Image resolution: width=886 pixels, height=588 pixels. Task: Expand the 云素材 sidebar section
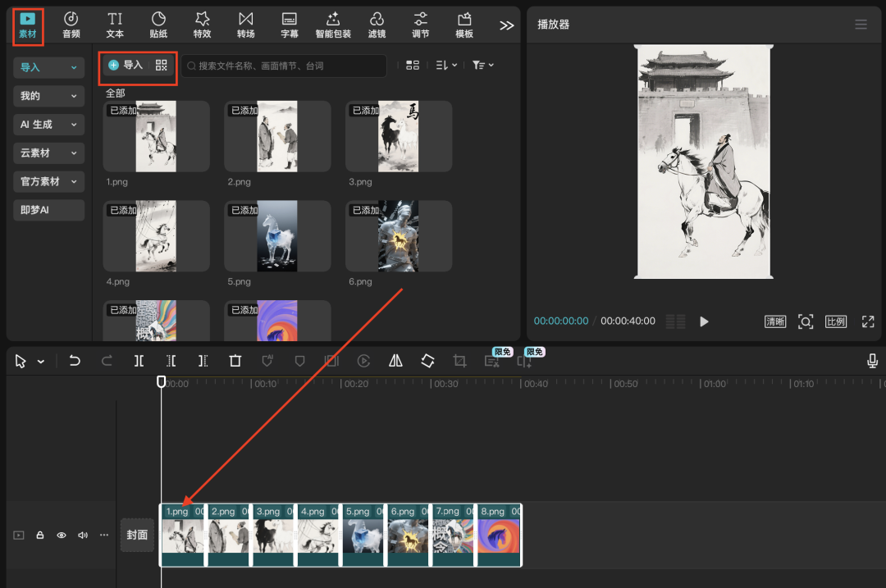(x=49, y=153)
